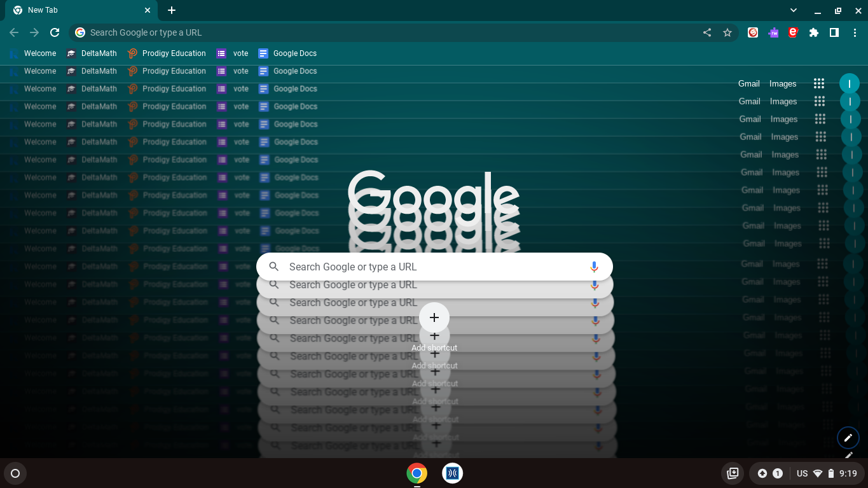
Task: Start voice search with the top microphone
Action: coord(594,267)
